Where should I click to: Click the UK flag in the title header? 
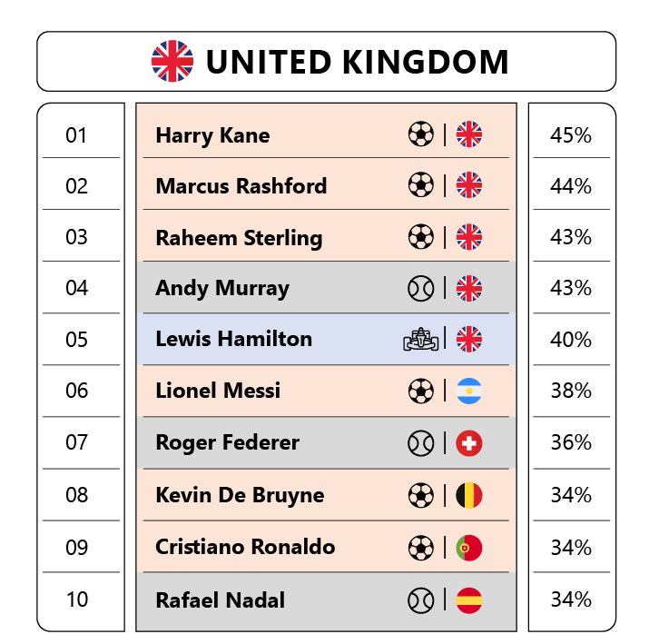click(x=172, y=62)
